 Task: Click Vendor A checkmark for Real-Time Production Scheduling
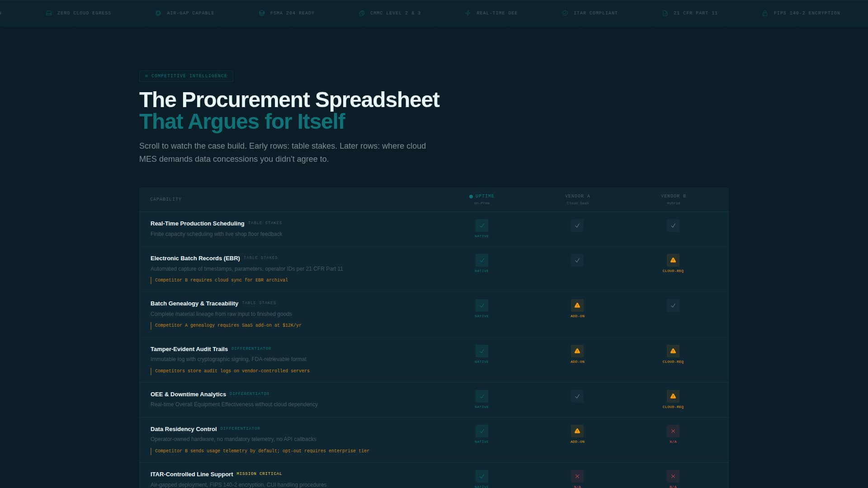577,225
